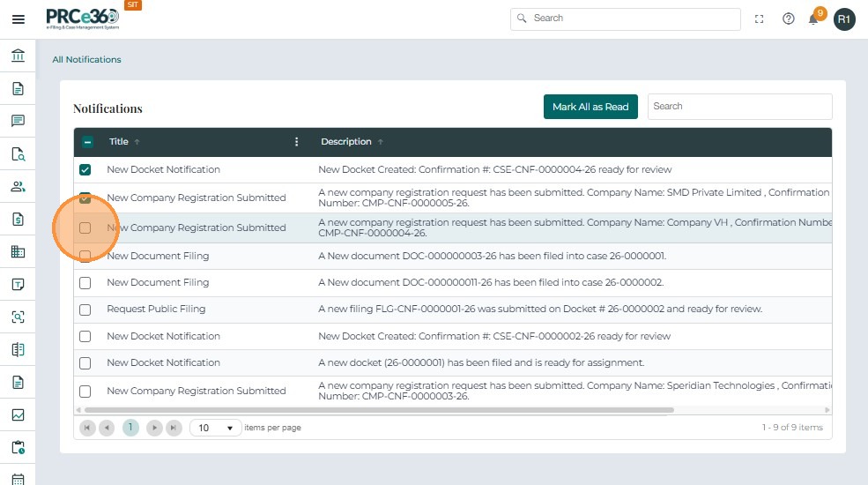Toggle the select-all header checkbox

click(88, 142)
